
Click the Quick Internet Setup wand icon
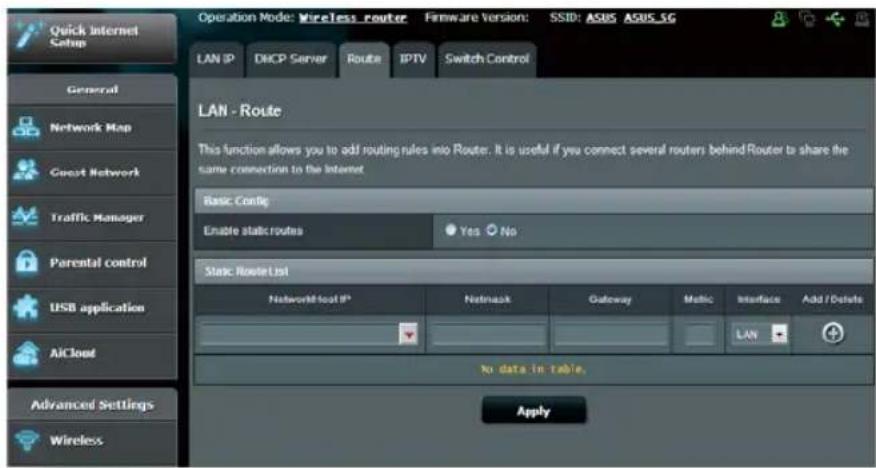coord(27,37)
